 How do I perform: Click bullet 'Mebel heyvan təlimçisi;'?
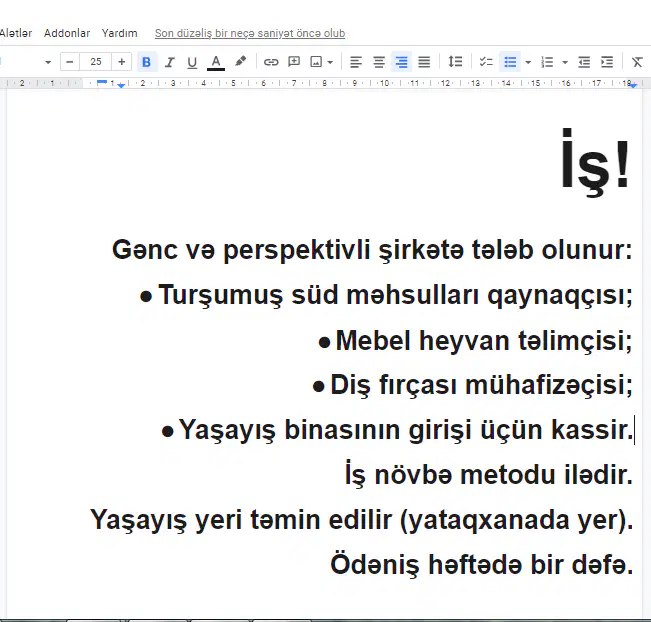point(484,340)
